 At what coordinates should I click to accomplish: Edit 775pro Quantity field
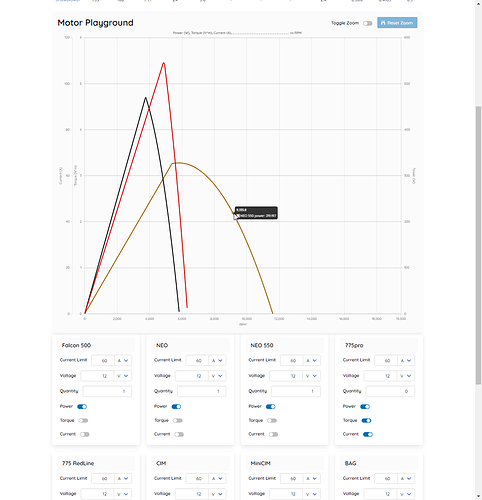(390, 391)
